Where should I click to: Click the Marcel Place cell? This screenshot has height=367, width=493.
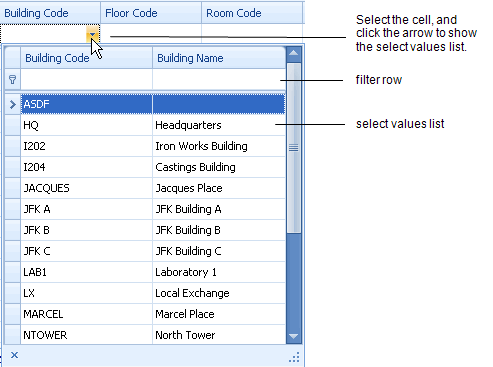219,314
